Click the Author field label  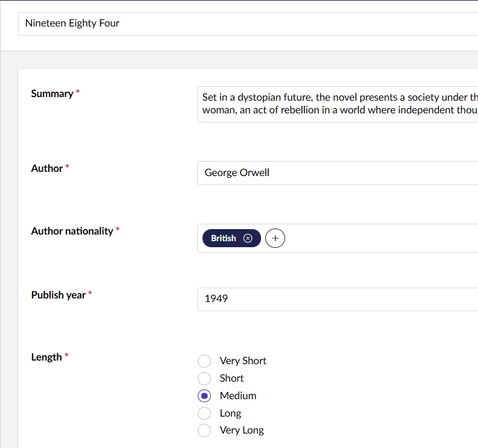click(47, 168)
